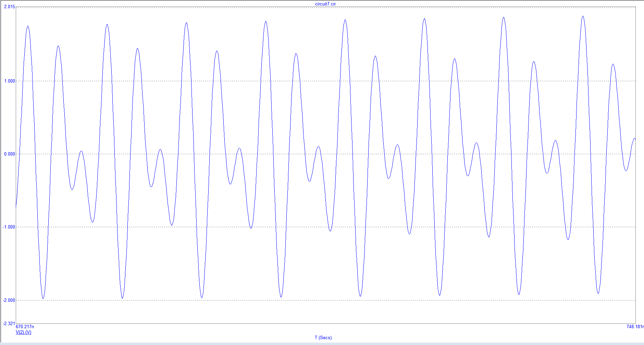Click the 748.181n time axis end value

(635, 326)
